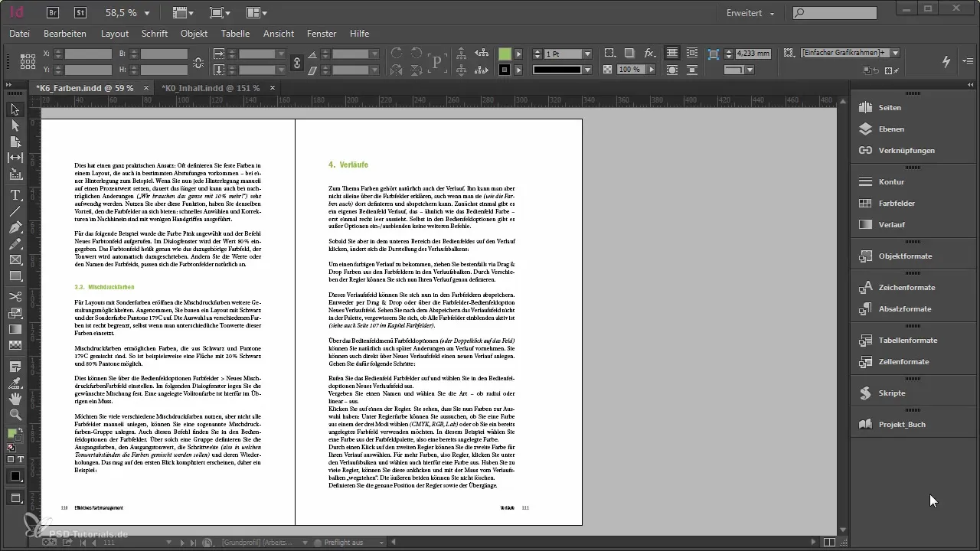
Task: Select the Eyedropper tool
Action: (x=15, y=383)
